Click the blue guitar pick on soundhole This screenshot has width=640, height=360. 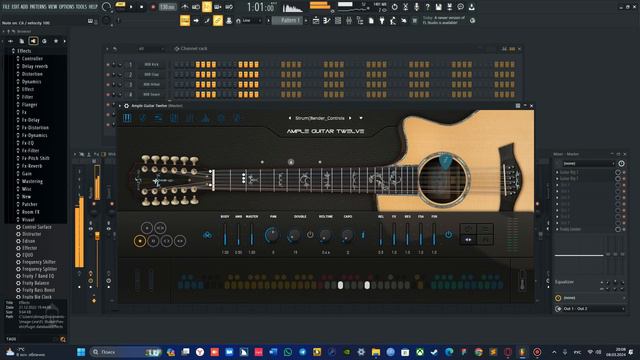(445, 161)
